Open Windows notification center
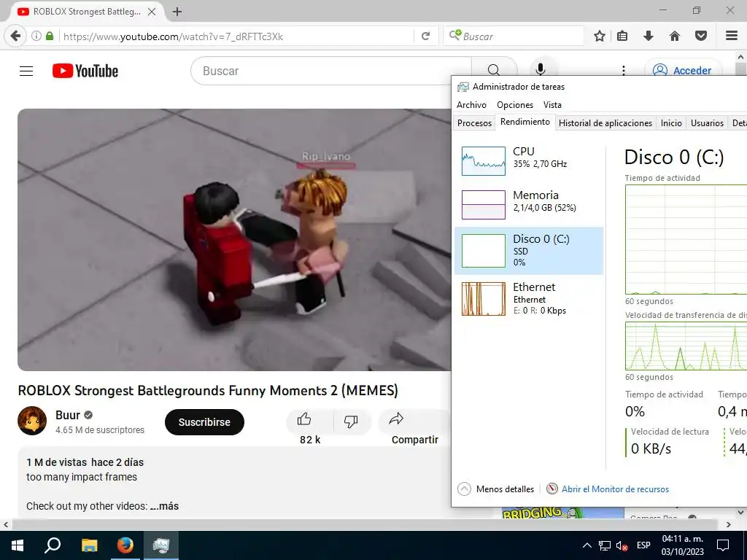 (x=723, y=545)
